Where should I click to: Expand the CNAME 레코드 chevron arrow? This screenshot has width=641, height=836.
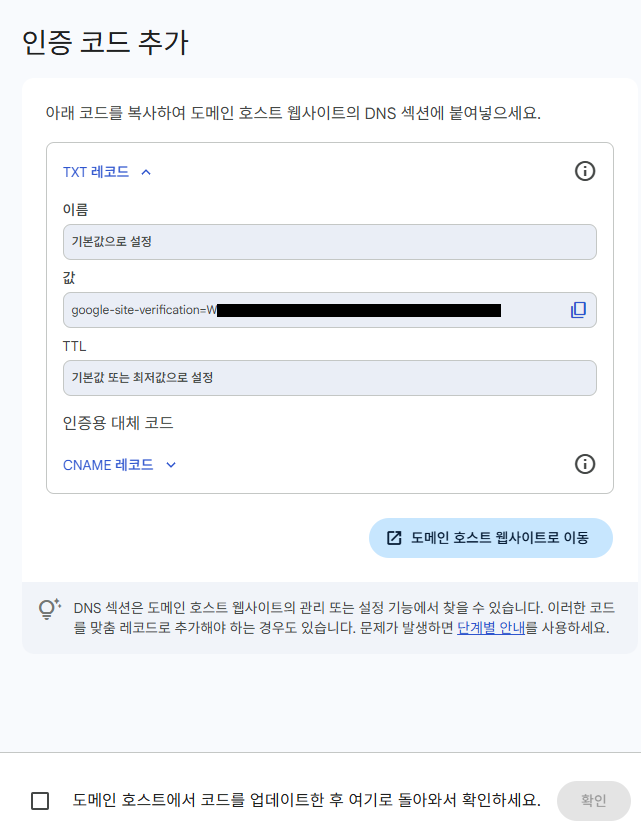pyautogui.click(x=171, y=465)
